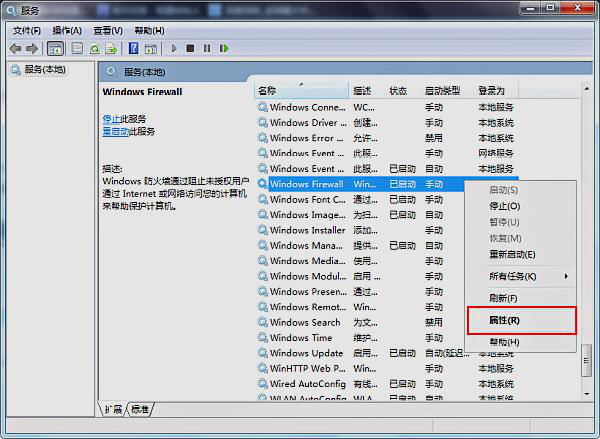
Task: Select the Windows Mana... service row
Action: click(360, 245)
